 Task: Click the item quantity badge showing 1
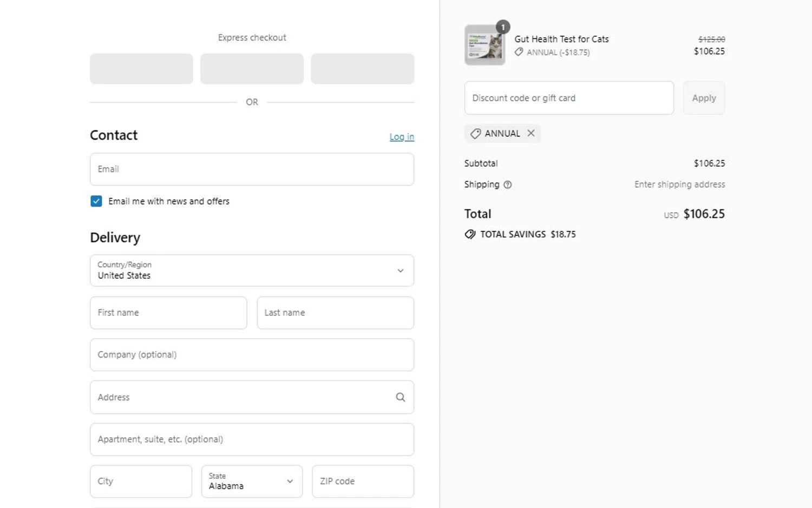coord(503,27)
